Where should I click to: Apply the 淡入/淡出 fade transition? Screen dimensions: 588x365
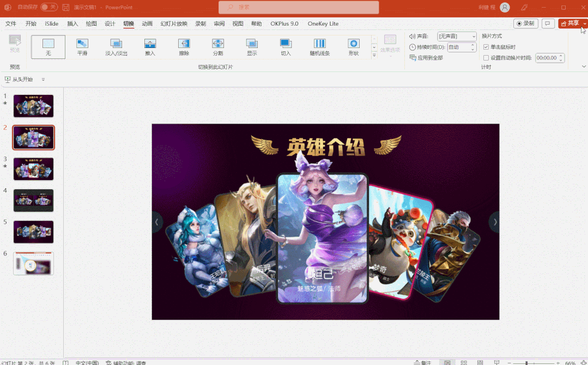116,47
